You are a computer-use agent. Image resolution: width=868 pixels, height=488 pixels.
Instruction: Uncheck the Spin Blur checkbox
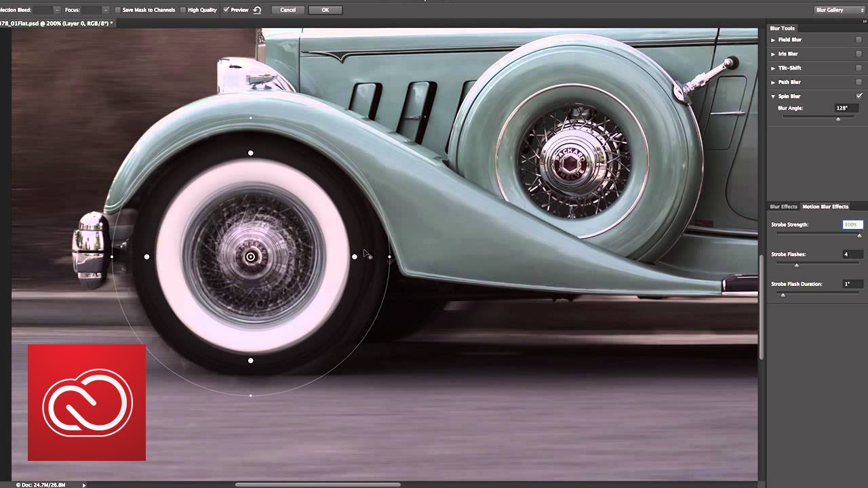pyautogui.click(x=859, y=96)
